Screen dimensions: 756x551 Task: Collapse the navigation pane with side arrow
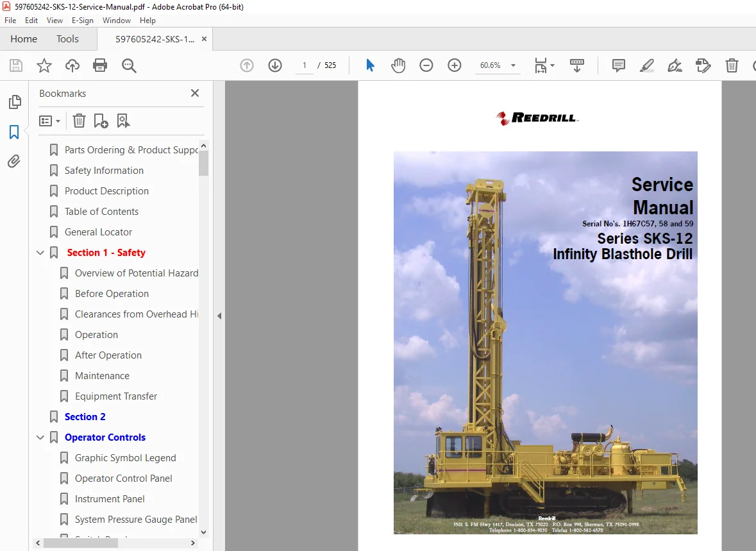(219, 316)
